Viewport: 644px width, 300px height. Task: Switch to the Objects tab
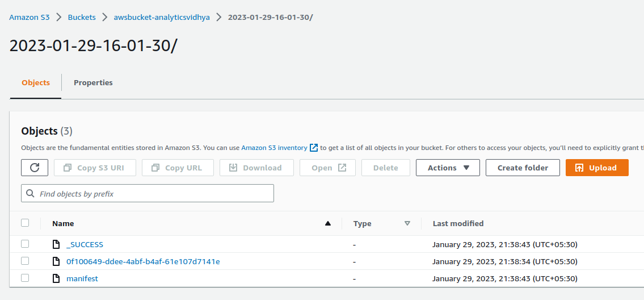point(36,83)
